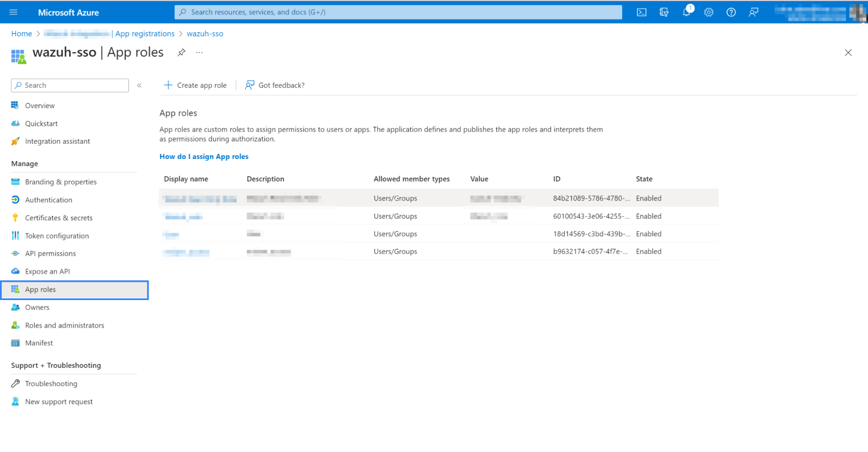
Task: Open API permissions
Action: (50, 254)
